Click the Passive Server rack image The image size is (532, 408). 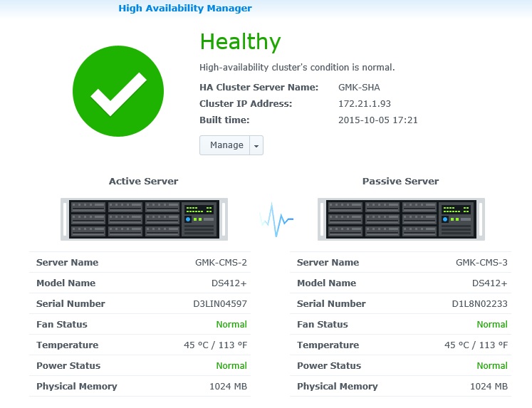tap(401, 219)
